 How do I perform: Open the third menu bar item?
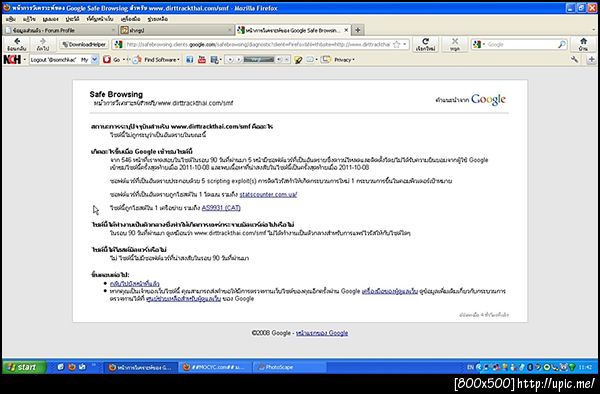click(x=51, y=19)
